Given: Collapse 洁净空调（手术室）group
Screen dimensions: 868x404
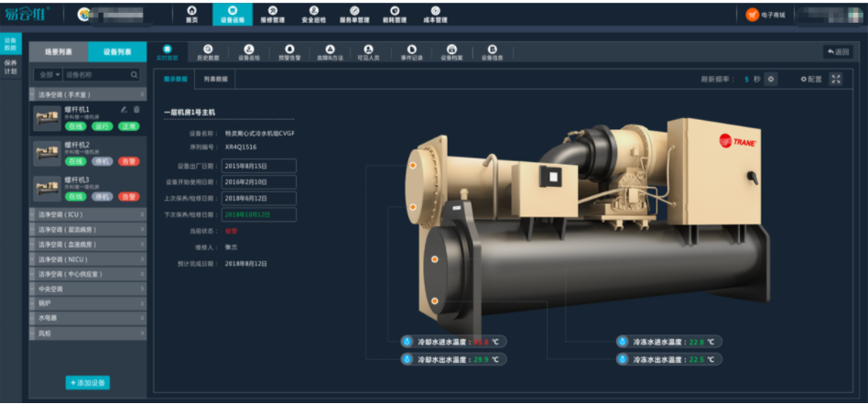Looking at the screenshot, I should coord(88,94).
